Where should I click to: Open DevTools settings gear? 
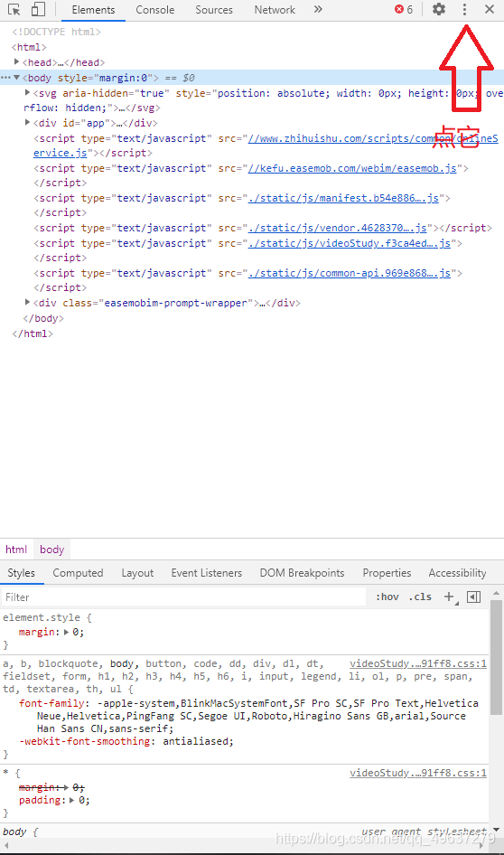439,9
